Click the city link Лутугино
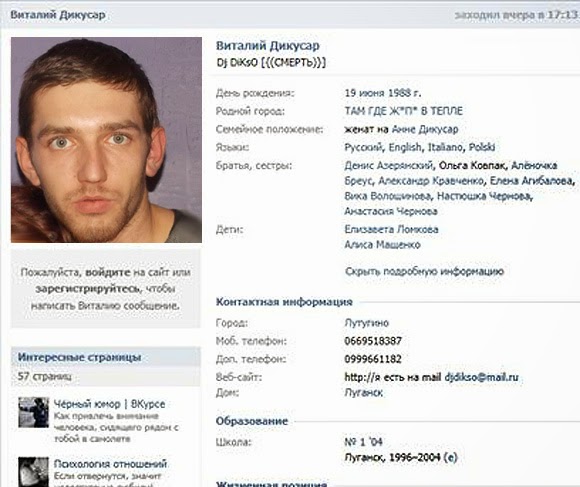Image resolution: width=580 pixels, height=487 pixels. (x=367, y=323)
